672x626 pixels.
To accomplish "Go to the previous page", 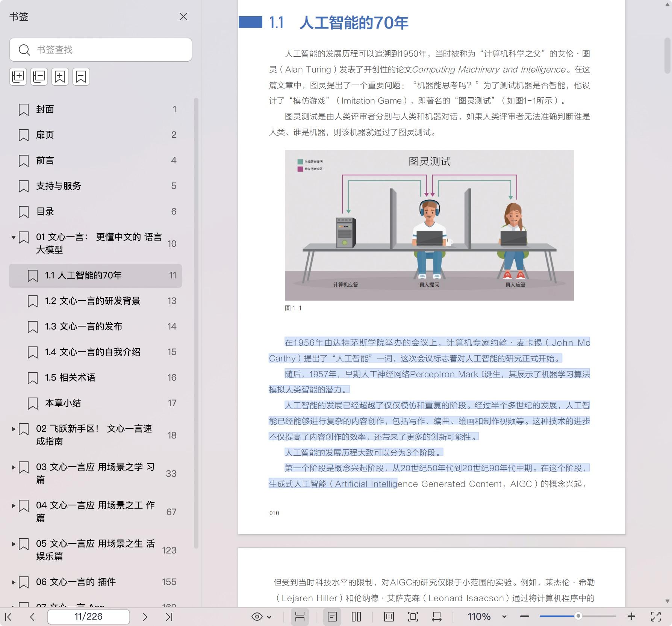I will [x=32, y=617].
